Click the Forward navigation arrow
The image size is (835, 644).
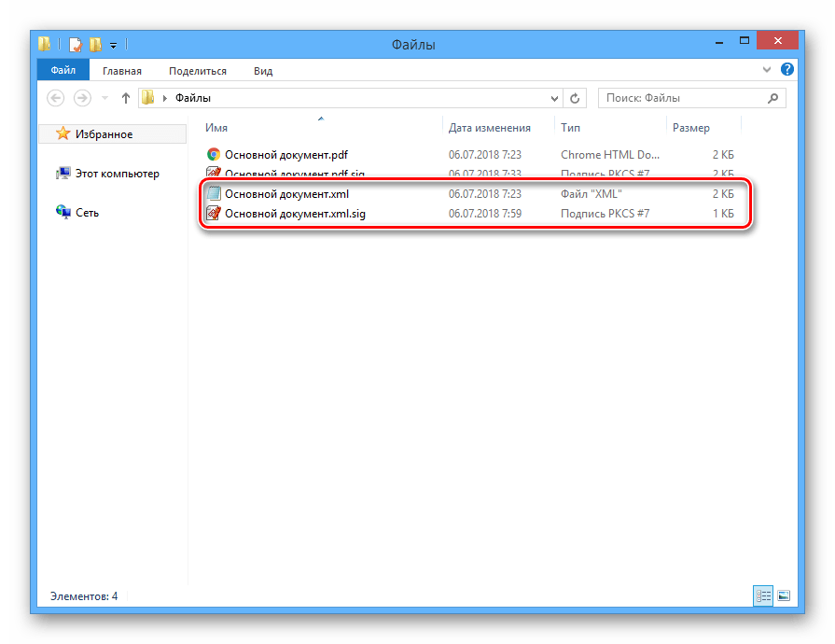pyautogui.click(x=81, y=98)
